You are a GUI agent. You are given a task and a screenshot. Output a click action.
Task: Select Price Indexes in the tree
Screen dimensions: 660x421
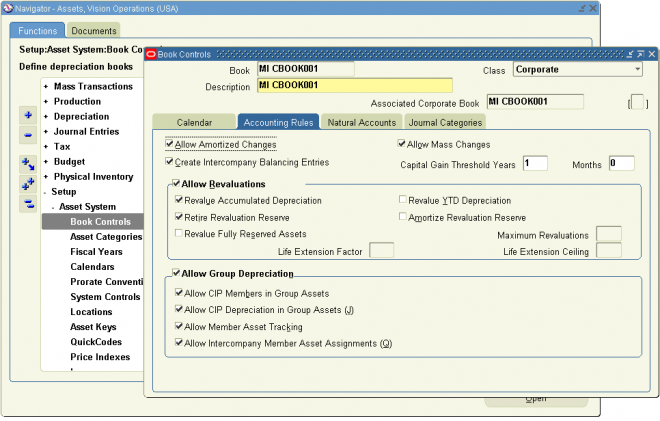(x=100, y=357)
